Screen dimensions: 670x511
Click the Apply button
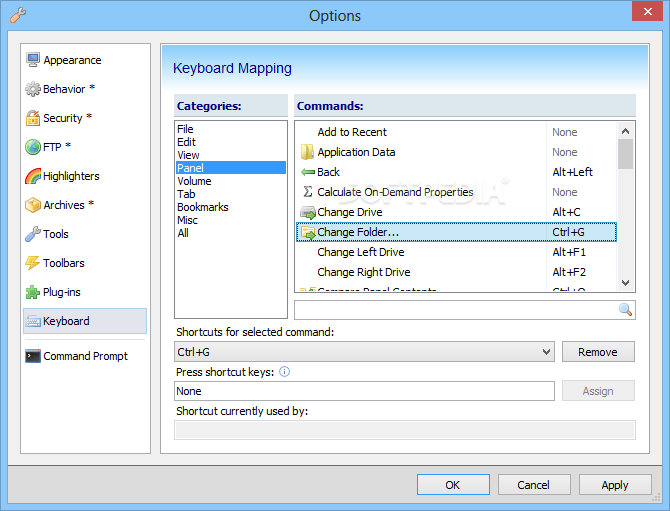(x=615, y=485)
